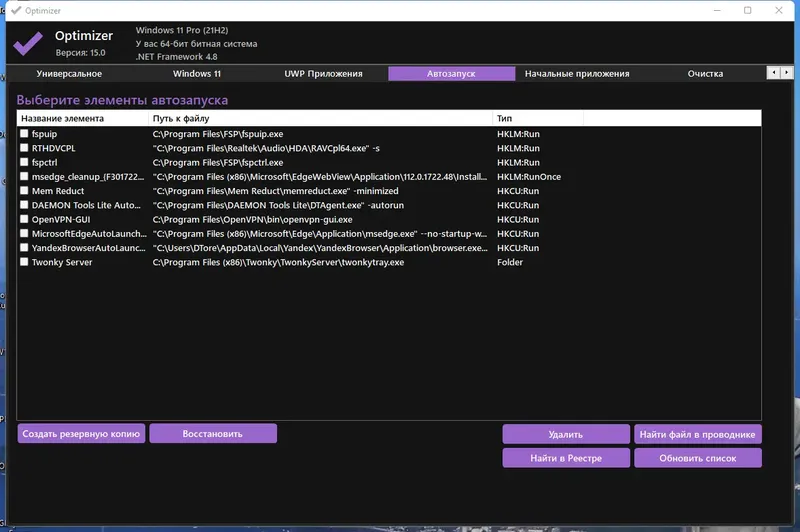Click the openvpn-gui.exe path
The width and height of the screenshot is (800, 532).
pyautogui.click(x=253, y=219)
